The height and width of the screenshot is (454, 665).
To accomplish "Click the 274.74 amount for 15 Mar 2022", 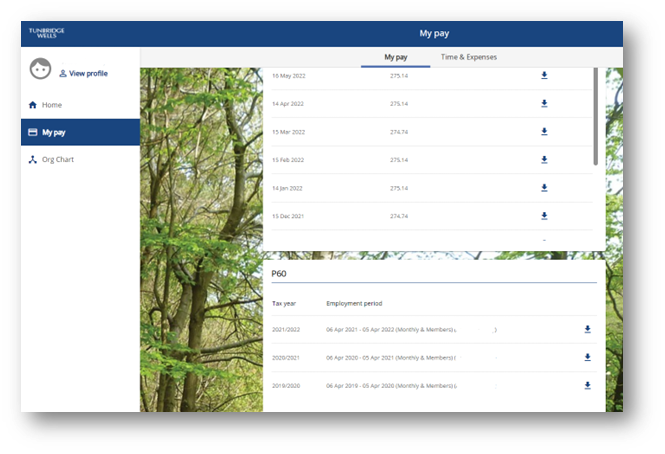I will pyautogui.click(x=399, y=132).
